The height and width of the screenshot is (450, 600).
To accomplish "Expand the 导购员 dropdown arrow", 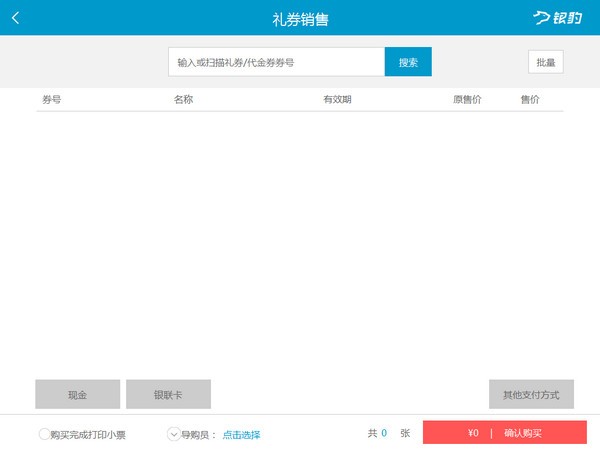I will tap(173, 434).
